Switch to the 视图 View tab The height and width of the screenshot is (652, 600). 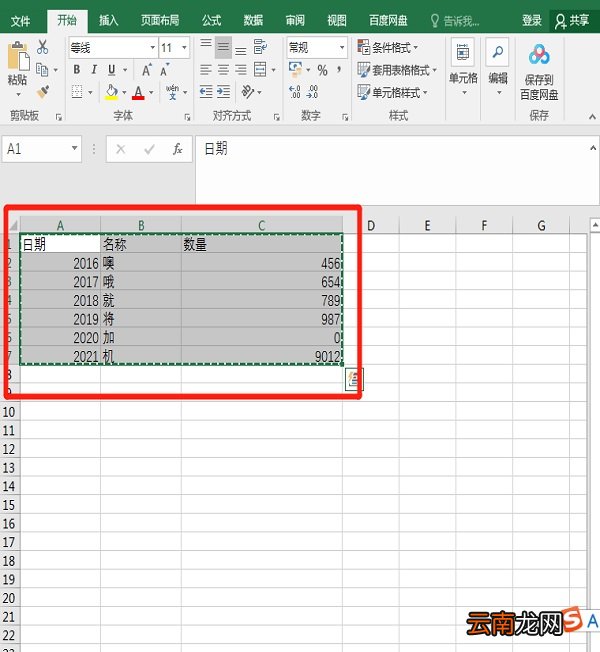336,20
